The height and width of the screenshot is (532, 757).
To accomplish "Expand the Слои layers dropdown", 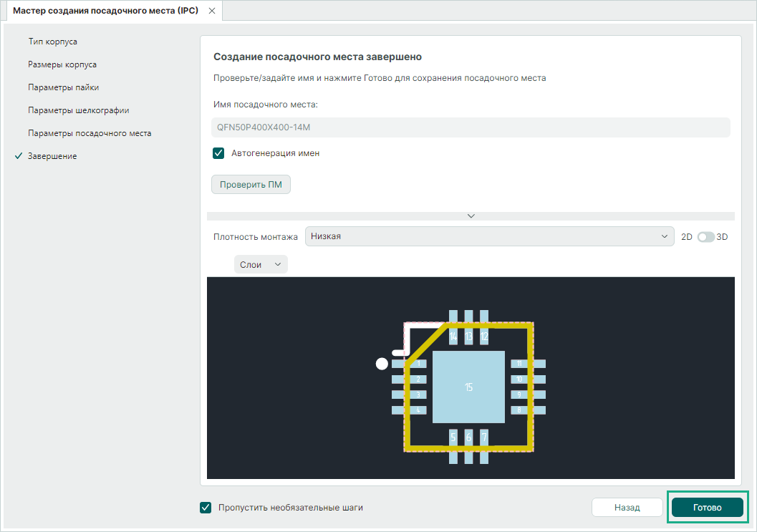I will (x=261, y=264).
